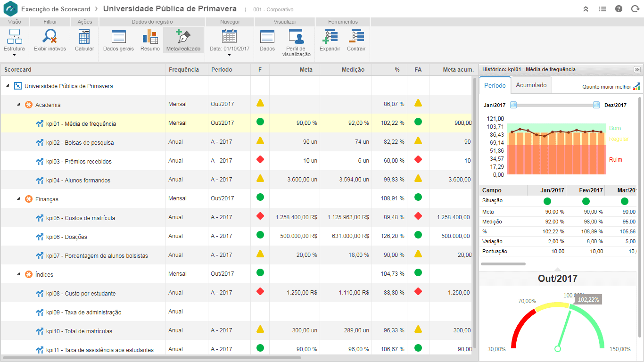Select kpi06 - Doações row
The width and height of the screenshot is (644, 362).
pos(236,236)
